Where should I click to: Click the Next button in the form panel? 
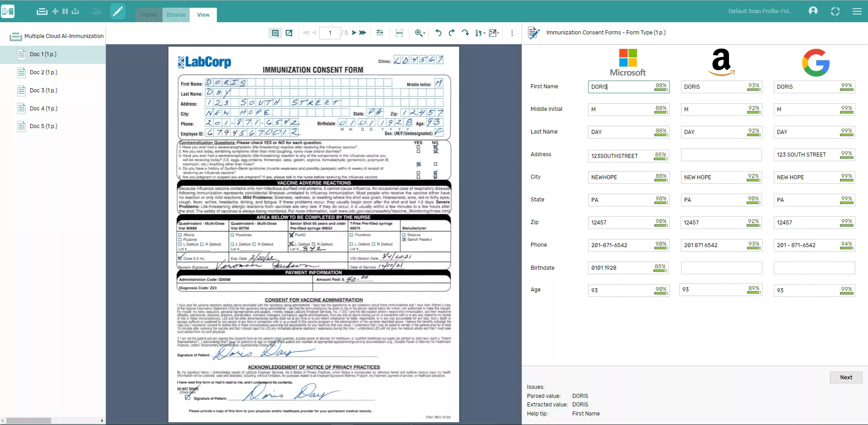pyautogui.click(x=846, y=377)
